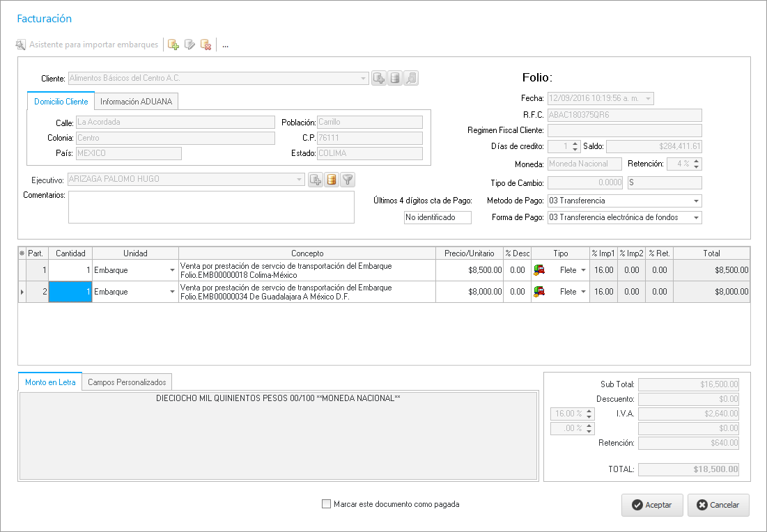
Task: Expand Unidad dropdown in row 2
Action: pyautogui.click(x=172, y=292)
